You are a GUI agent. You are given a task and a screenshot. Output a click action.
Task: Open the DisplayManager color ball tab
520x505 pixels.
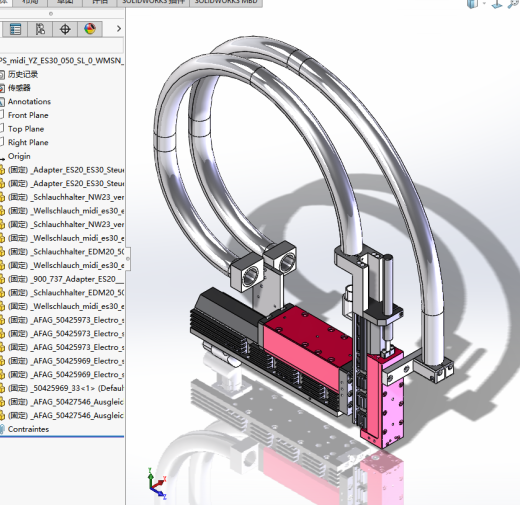[90, 29]
